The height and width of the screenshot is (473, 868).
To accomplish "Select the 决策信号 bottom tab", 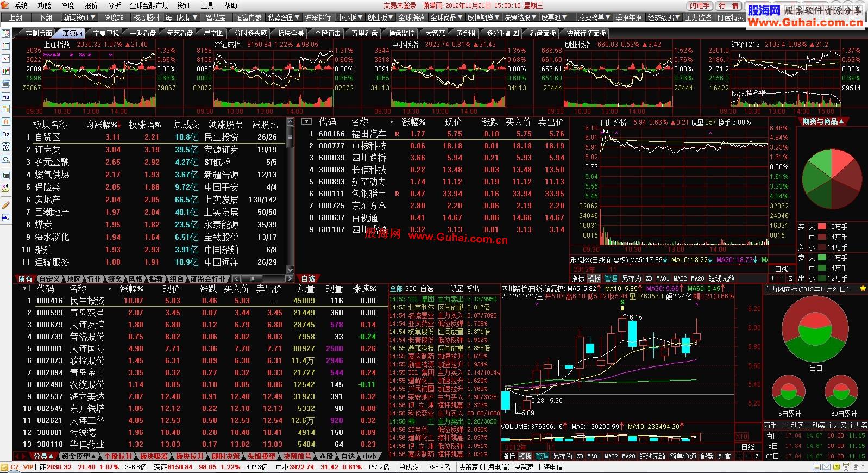I will 298,457.
